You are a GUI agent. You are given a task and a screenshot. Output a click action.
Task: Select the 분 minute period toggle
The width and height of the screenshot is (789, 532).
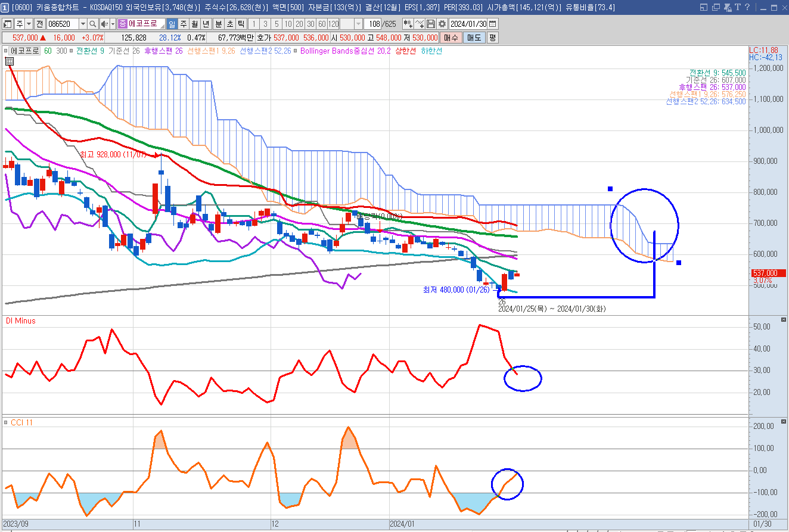pyautogui.click(x=218, y=24)
